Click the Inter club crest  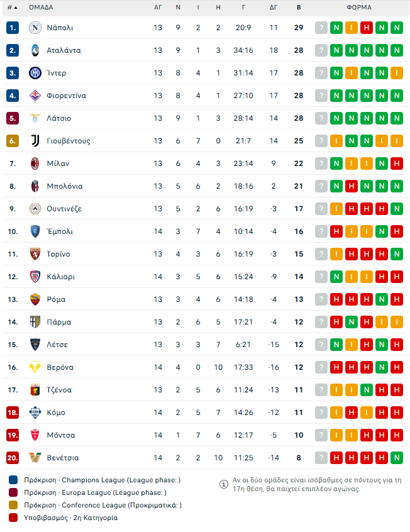(35, 73)
